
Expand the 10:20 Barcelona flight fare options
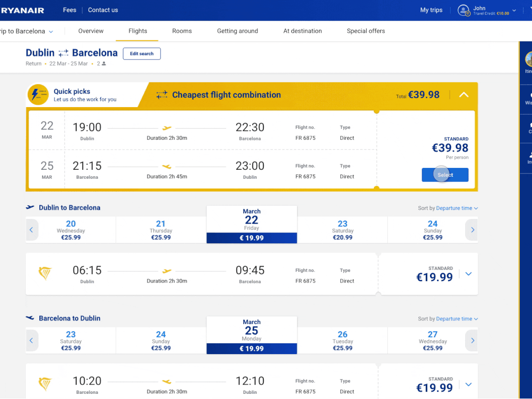[468, 384]
